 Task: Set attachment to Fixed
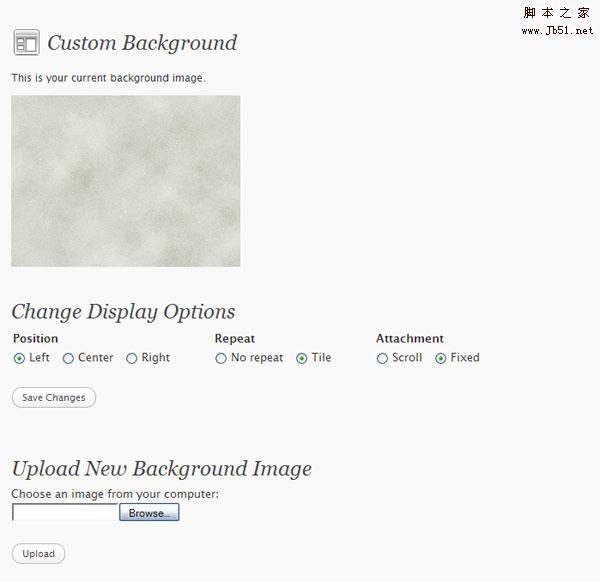pyautogui.click(x=440, y=359)
